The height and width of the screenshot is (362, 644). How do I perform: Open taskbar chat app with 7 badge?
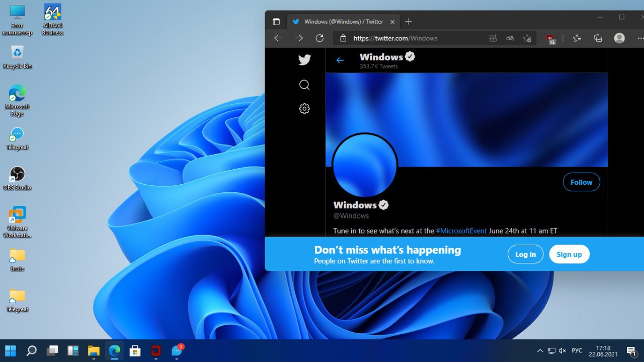click(177, 350)
